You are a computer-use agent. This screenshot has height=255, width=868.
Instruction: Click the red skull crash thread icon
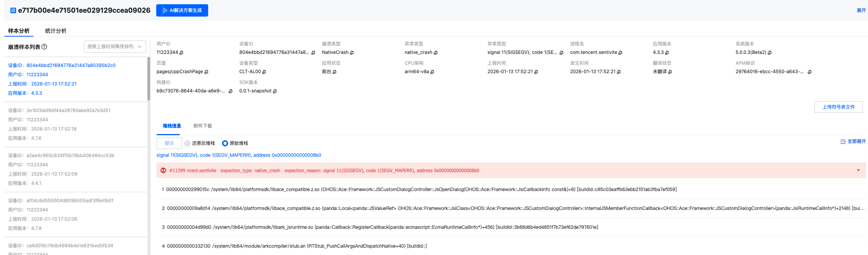(x=164, y=171)
